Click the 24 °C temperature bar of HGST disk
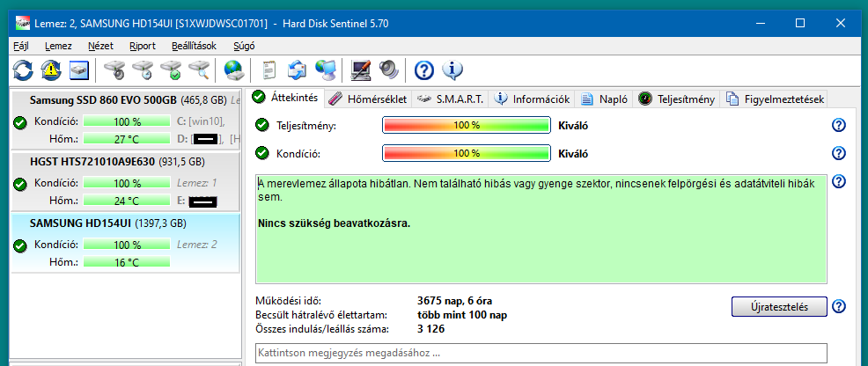 point(127,200)
